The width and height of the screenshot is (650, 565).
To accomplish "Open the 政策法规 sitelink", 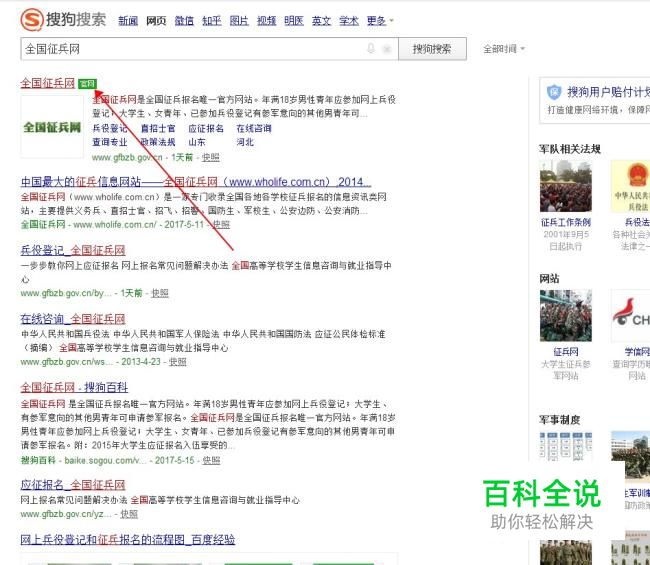I will (158, 142).
